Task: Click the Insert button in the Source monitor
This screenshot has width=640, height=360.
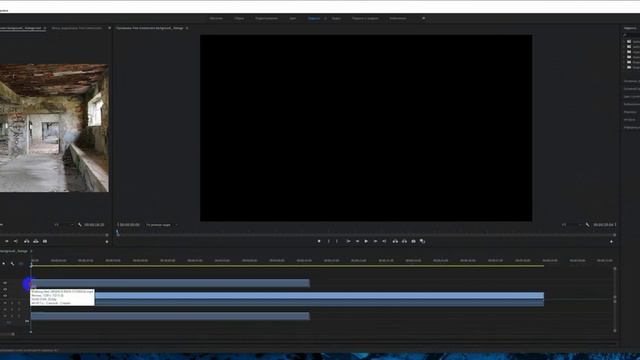Action: click(27, 241)
